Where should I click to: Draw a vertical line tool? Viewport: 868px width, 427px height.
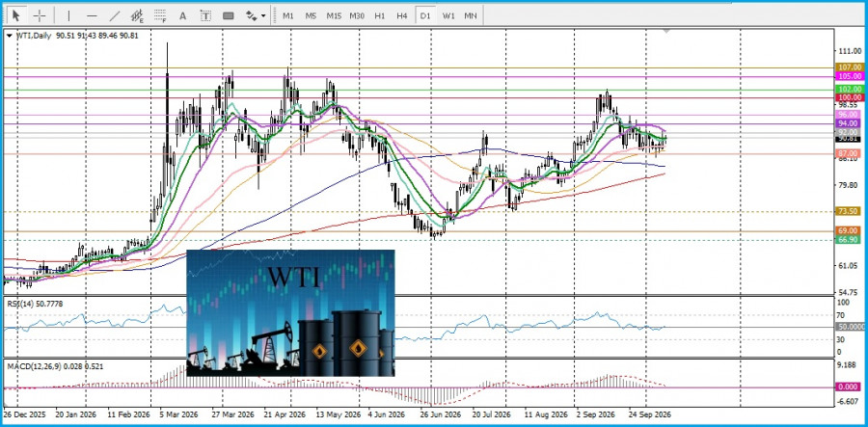pyautogui.click(x=68, y=15)
